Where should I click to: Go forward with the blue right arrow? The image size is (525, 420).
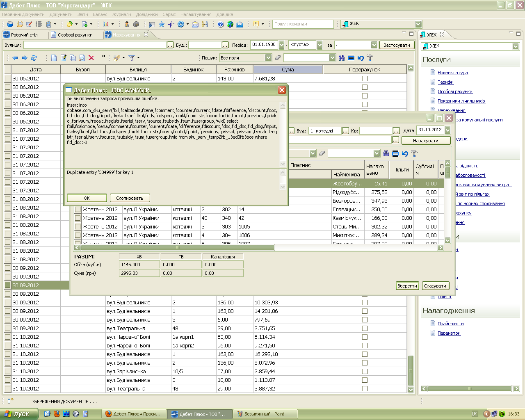pos(25,58)
